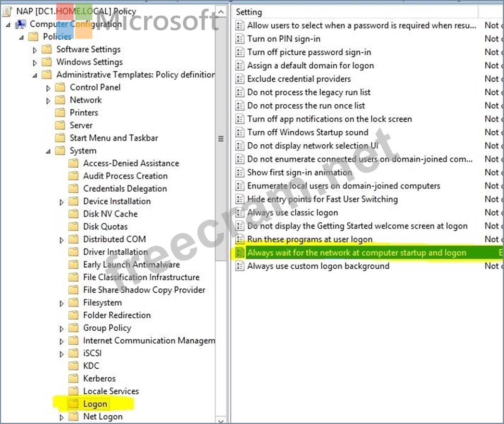Screen dimensions: 504x424
Task: Select Do not display the Getting Started welcome screen
Action: pos(357,226)
